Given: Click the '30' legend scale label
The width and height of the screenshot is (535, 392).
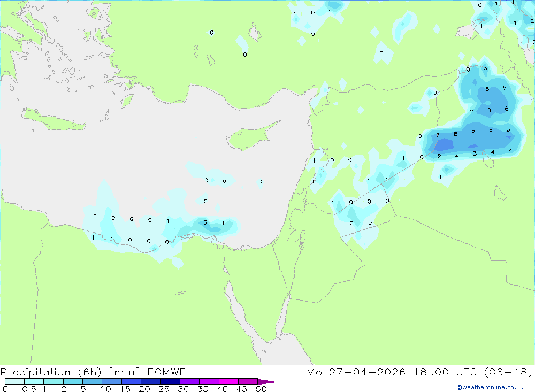Looking at the screenshot, I should [183, 389].
